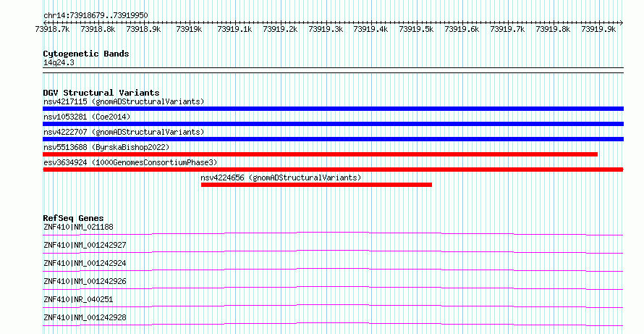644x334 pixels.
Task: Click the 73919.7k ruler tick label
Action: click(508, 29)
